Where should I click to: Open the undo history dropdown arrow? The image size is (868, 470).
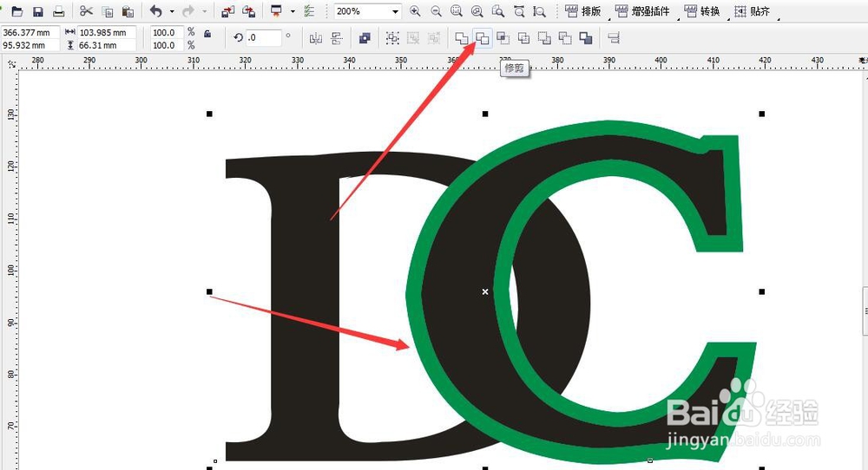click(172, 11)
